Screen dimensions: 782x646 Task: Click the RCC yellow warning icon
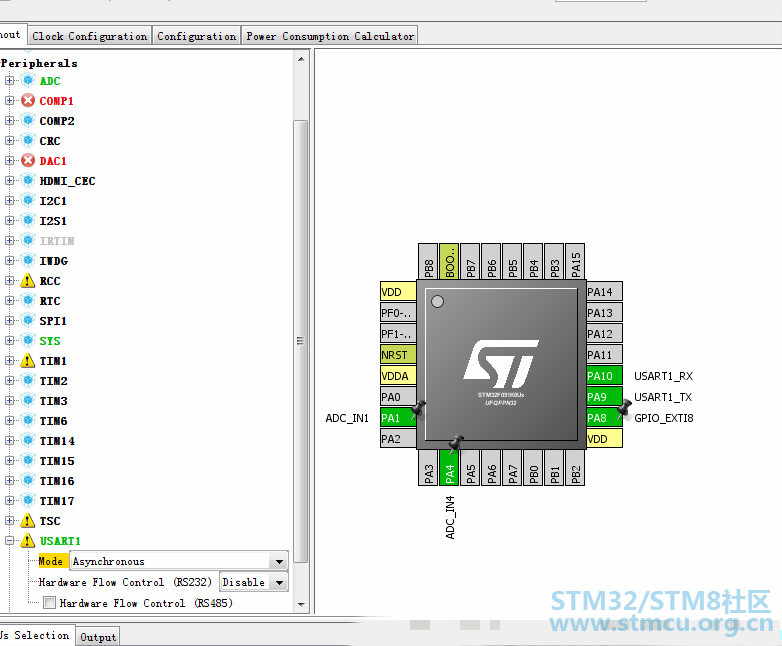[28, 280]
